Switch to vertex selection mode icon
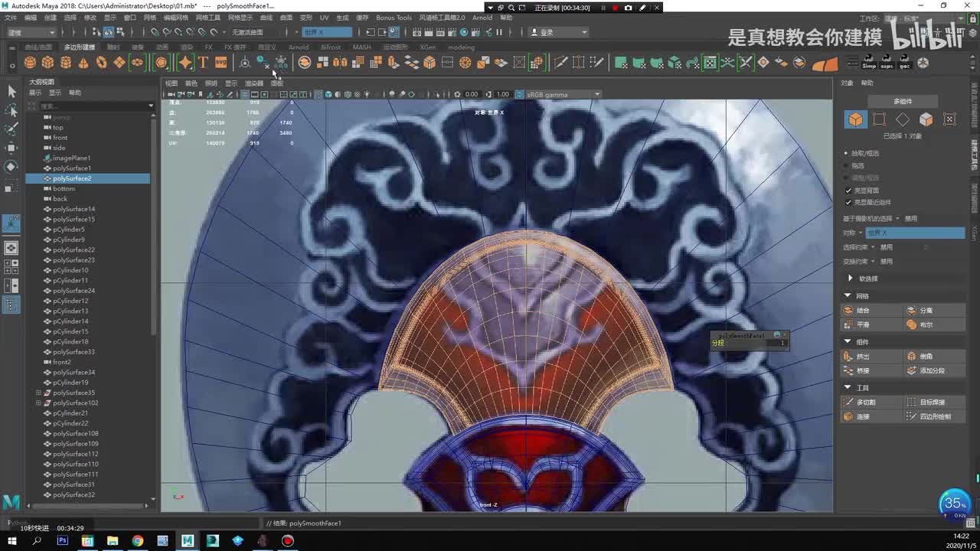980x551 pixels. click(x=879, y=119)
